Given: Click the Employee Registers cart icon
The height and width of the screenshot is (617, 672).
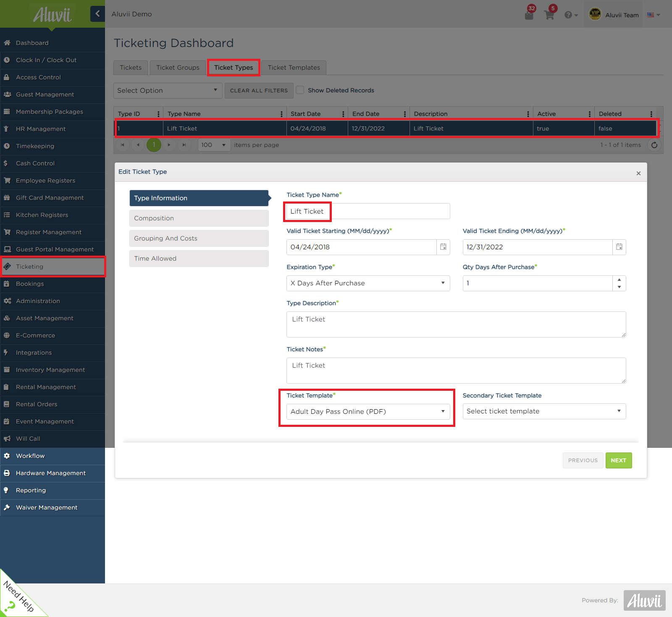Looking at the screenshot, I should [x=7, y=180].
